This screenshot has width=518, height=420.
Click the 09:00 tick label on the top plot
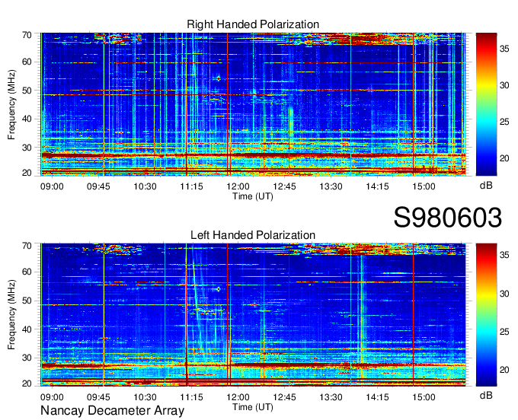tap(52, 186)
